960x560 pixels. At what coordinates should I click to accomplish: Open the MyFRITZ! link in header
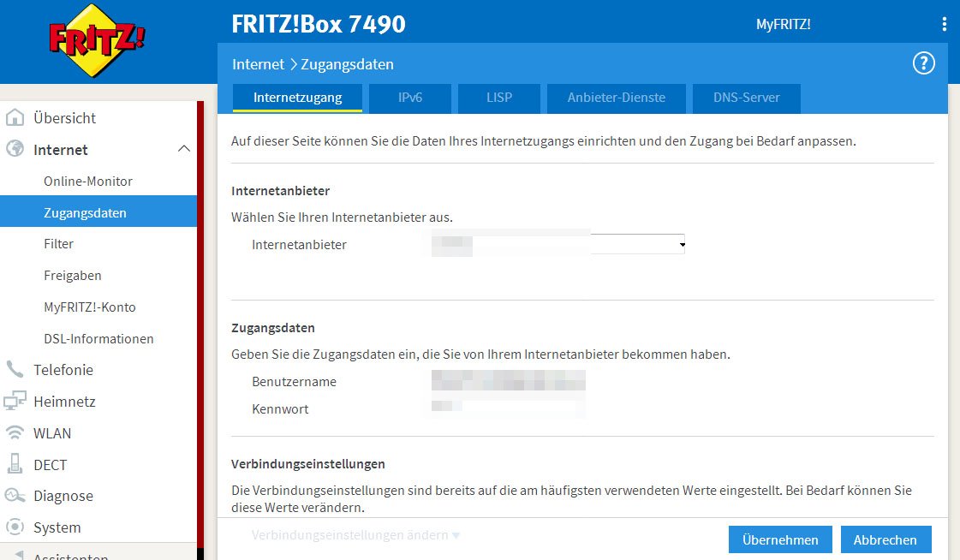tap(783, 25)
